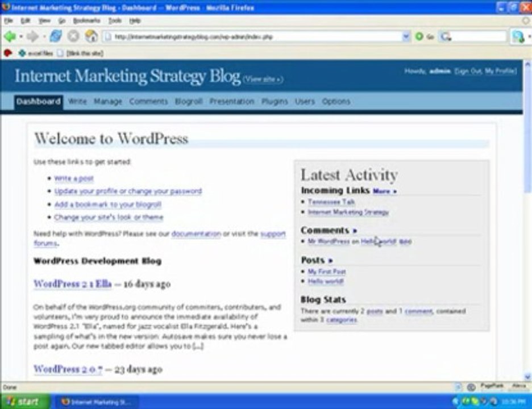Click the toolbar icon right of search box
This screenshot has width=532, height=409.
tap(518, 36)
